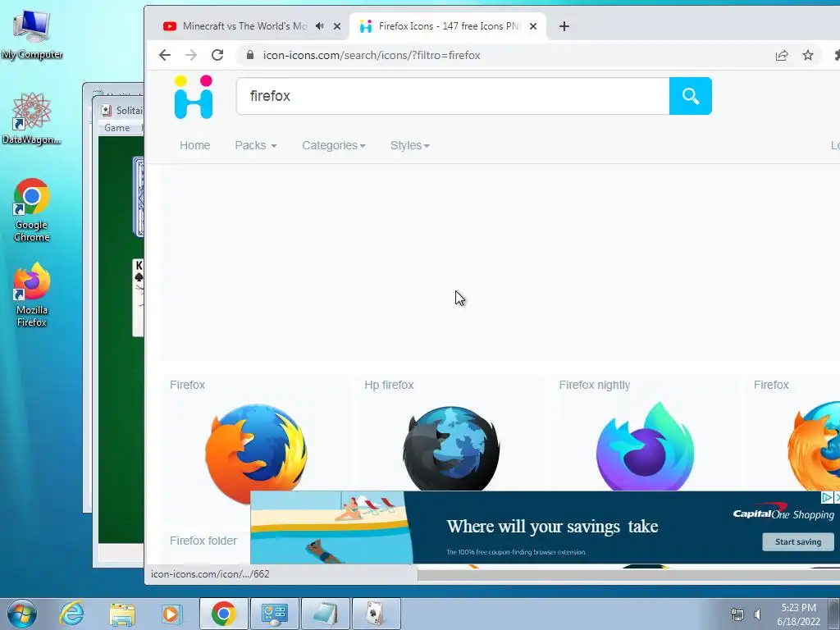840x630 pixels.
Task: Click the Hp firefox card title
Action: coord(389,385)
